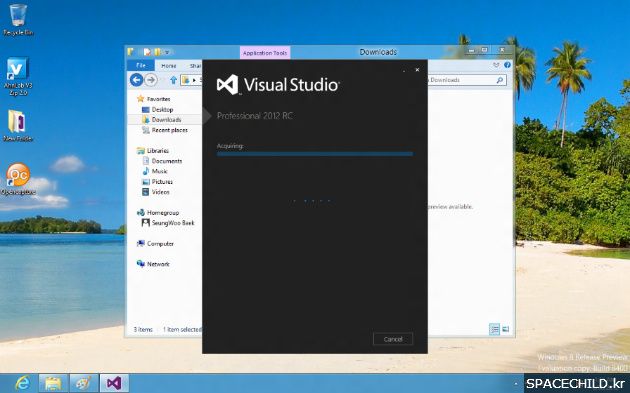Open the Recycle Bin desktop icon
This screenshot has height=393, width=630.
click(x=18, y=20)
